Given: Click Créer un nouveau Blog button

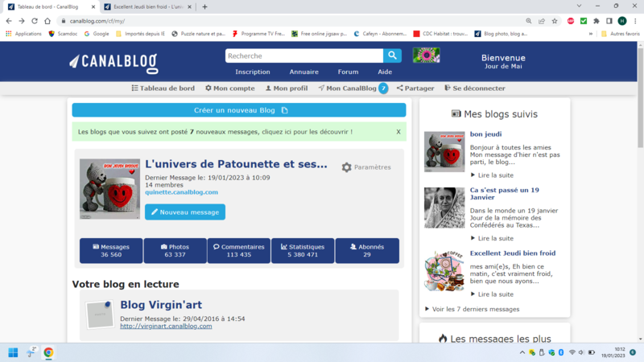Looking at the screenshot, I should coord(239,110).
